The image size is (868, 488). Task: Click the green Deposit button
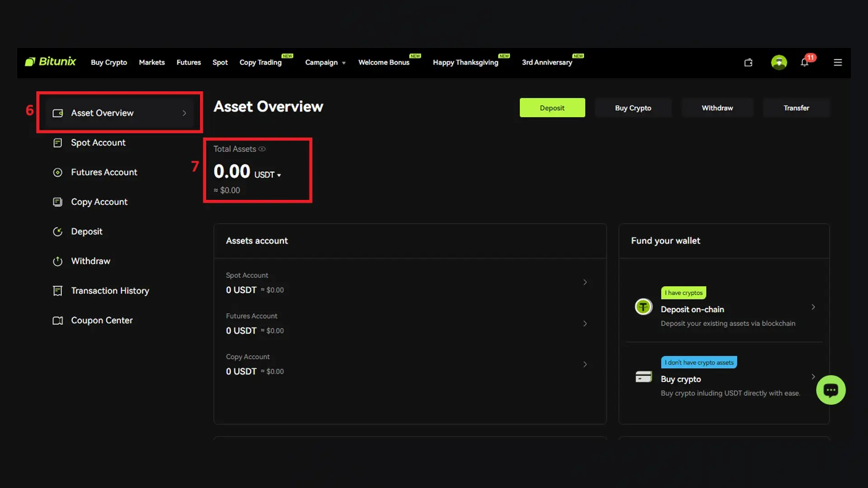(552, 108)
